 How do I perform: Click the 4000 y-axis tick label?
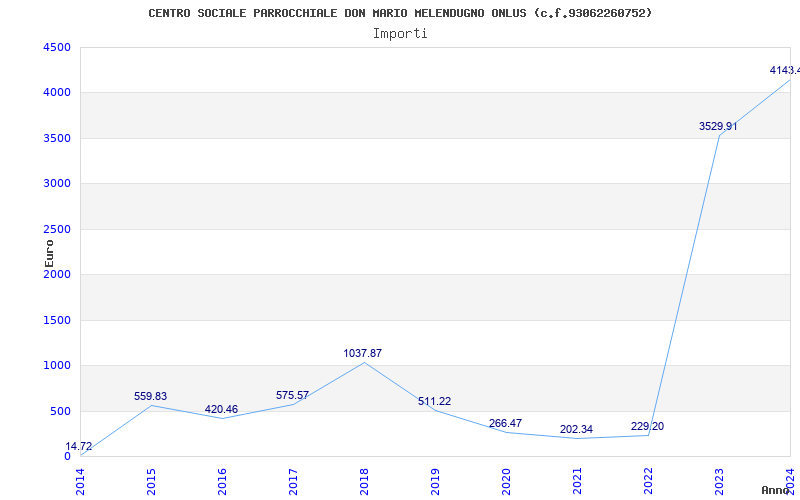[x=57, y=93]
